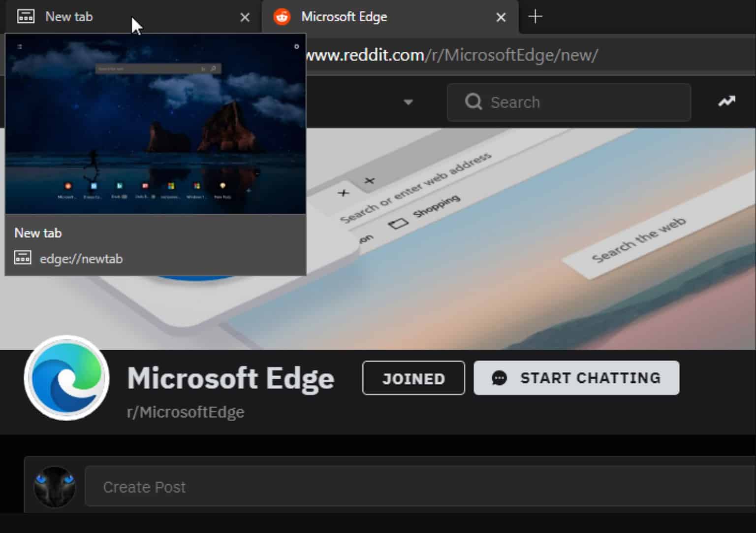Viewport: 756px width, 533px height.
Task: Focus the Reddit Search field
Action: pyautogui.click(x=568, y=102)
